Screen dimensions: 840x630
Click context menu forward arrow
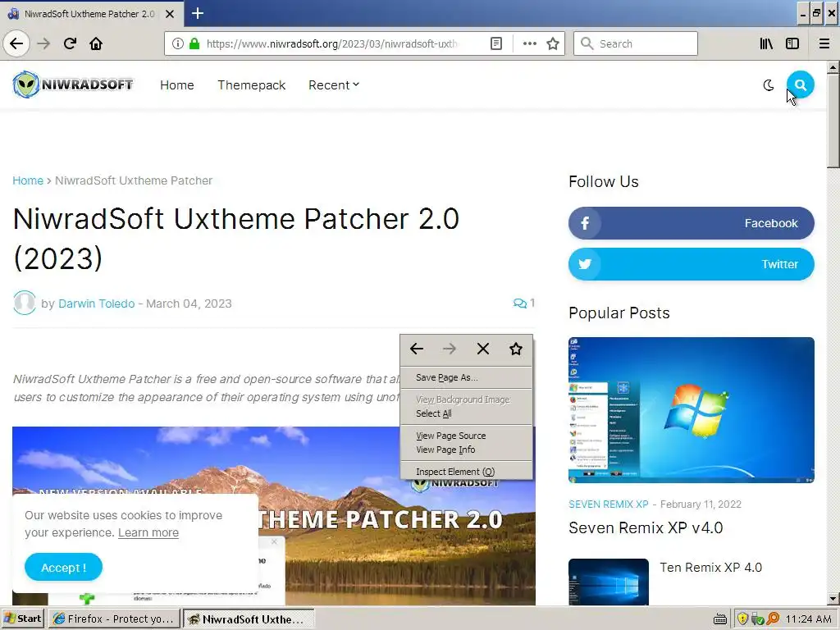[450, 349]
